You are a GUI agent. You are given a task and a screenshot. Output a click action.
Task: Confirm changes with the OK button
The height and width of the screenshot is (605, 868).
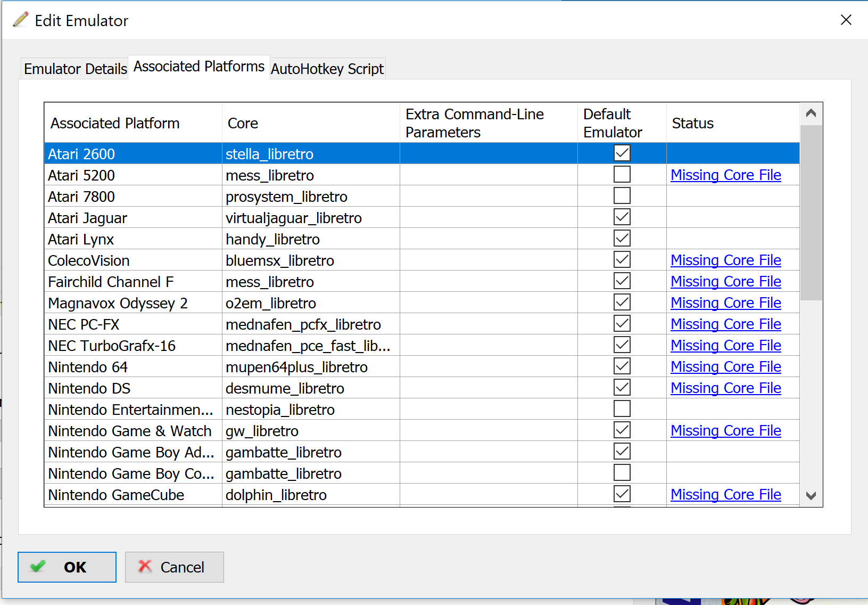[67, 567]
